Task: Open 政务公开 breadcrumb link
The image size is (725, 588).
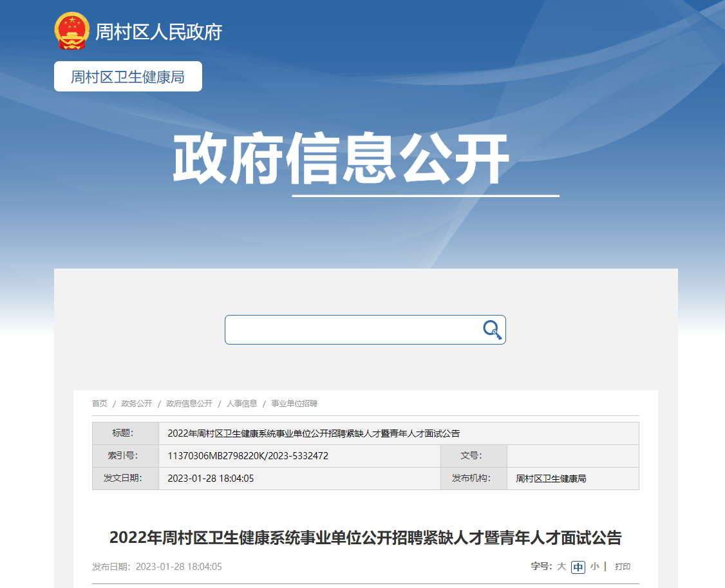Action: 137,404
